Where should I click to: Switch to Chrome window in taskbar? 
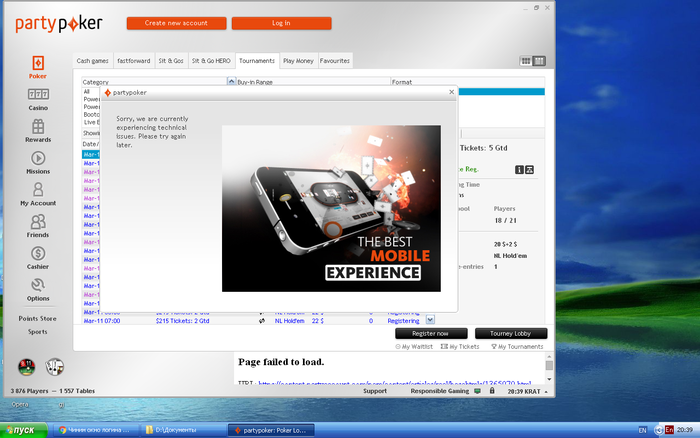click(x=94, y=430)
